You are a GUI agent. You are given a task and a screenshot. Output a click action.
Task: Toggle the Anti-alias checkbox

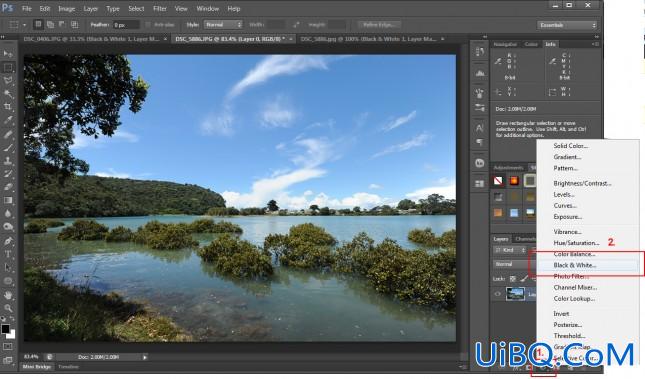pos(148,25)
